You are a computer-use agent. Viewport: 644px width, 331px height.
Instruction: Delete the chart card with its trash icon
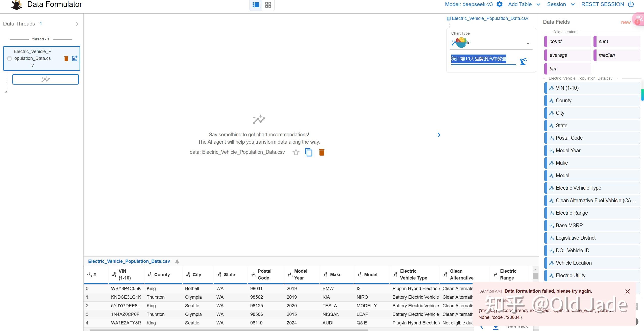click(321, 152)
